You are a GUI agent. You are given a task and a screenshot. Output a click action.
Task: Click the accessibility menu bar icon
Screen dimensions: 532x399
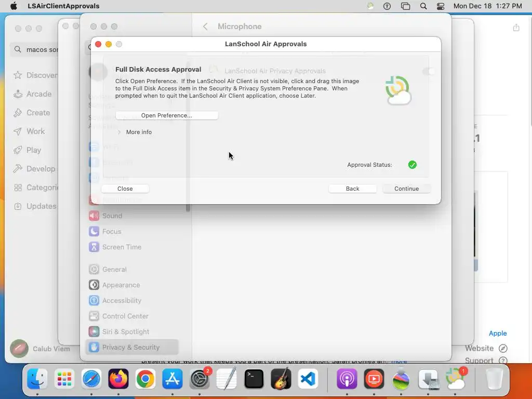point(387,6)
